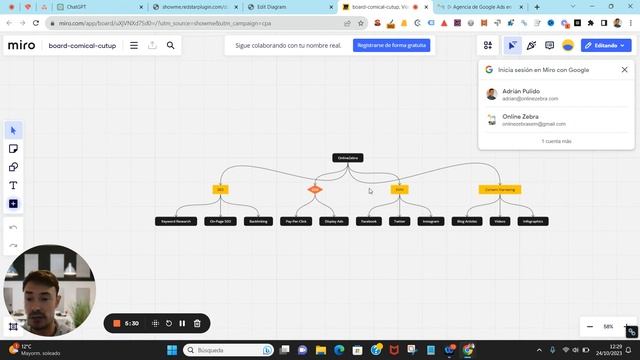Viewport: 640px width, 360px height.
Task: Open Microsoft Edge from the taskbar
Action: click(x=339, y=350)
